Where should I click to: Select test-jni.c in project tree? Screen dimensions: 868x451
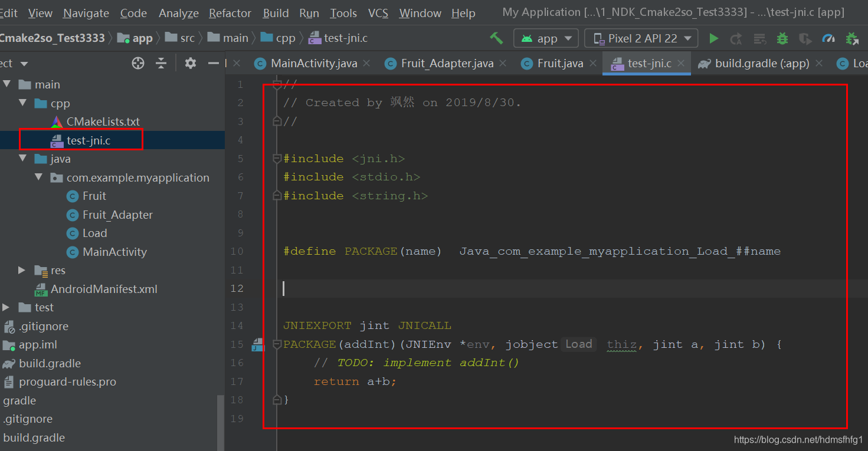pyautogui.click(x=80, y=140)
